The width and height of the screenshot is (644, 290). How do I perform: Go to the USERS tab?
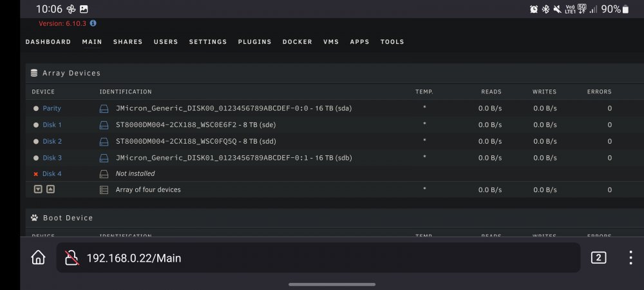coord(166,42)
